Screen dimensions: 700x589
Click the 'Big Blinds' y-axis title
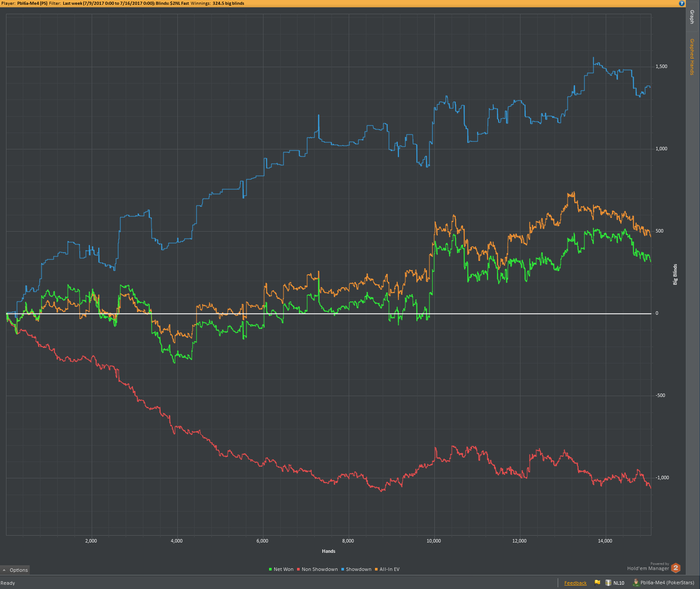click(675, 274)
